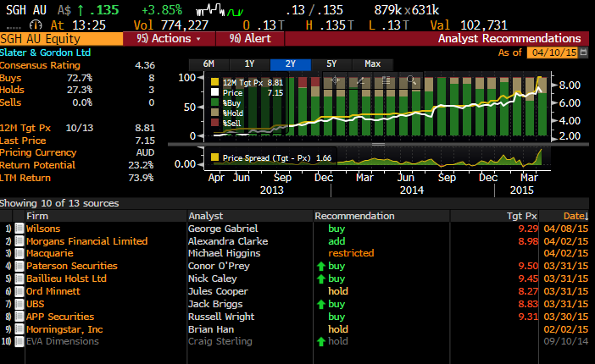Switch chart range to 5Y
The width and height of the screenshot is (595, 364).
[331, 64]
